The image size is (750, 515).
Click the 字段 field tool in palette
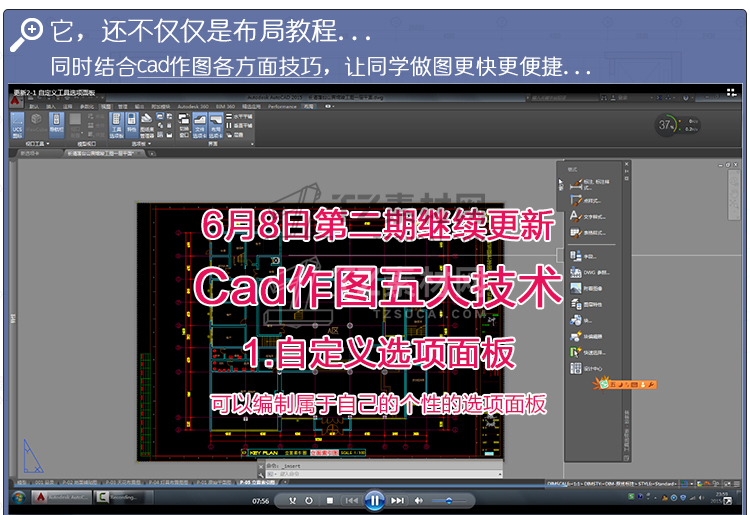(x=584, y=256)
